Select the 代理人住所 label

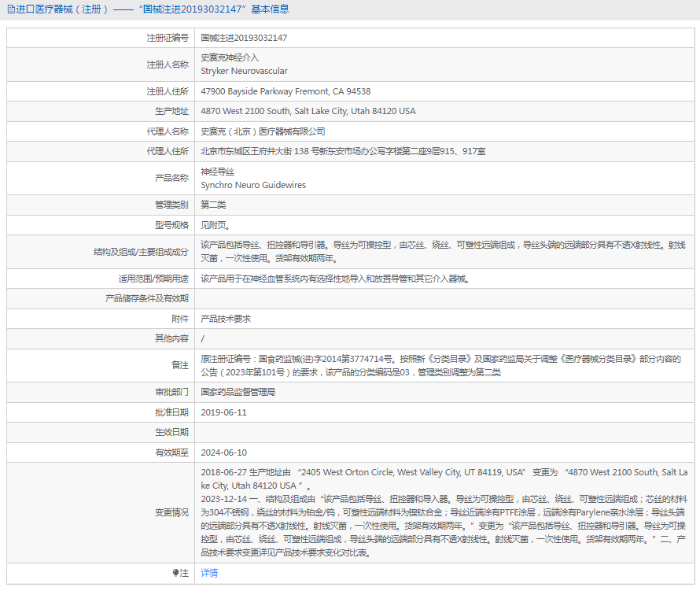point(168,151)
